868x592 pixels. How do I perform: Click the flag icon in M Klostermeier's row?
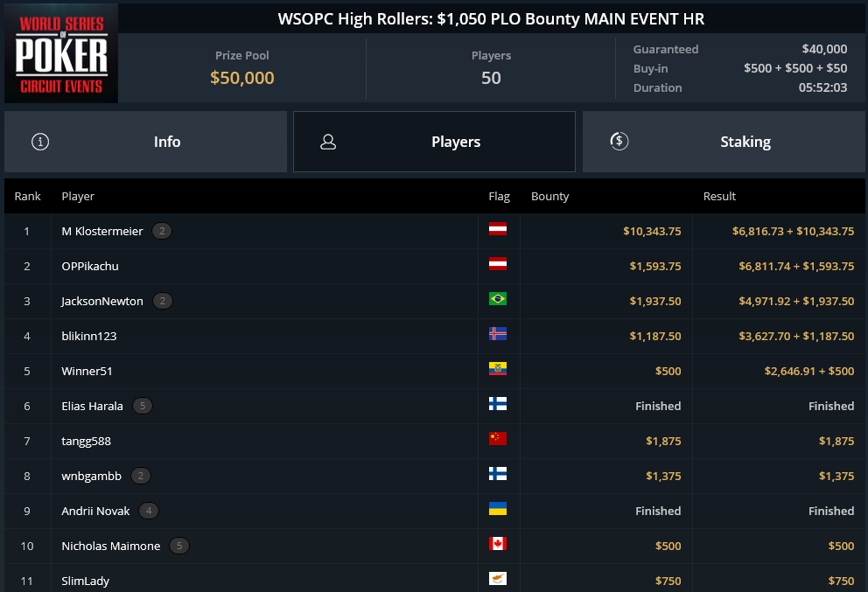point(498,228)
